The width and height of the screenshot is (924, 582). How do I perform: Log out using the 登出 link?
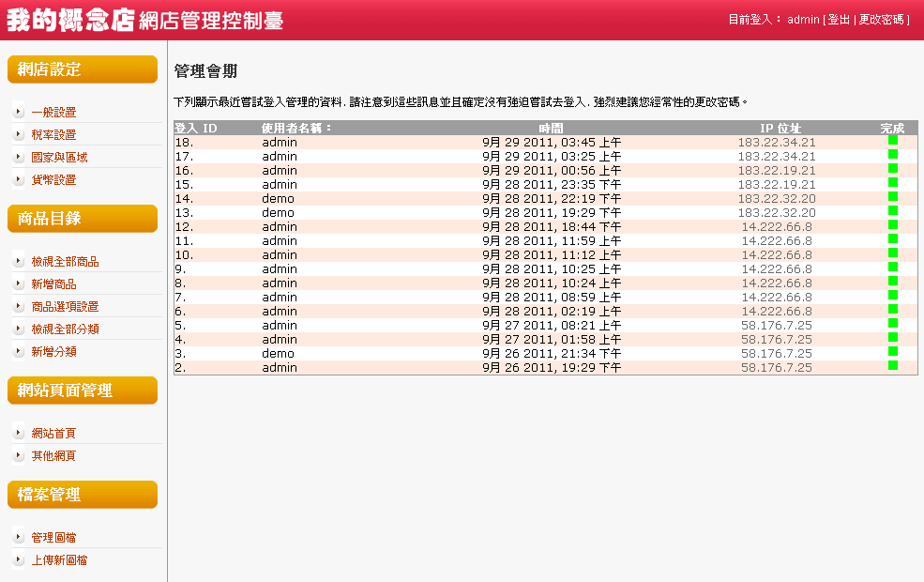pyautogui.click(x=838, y=20)
